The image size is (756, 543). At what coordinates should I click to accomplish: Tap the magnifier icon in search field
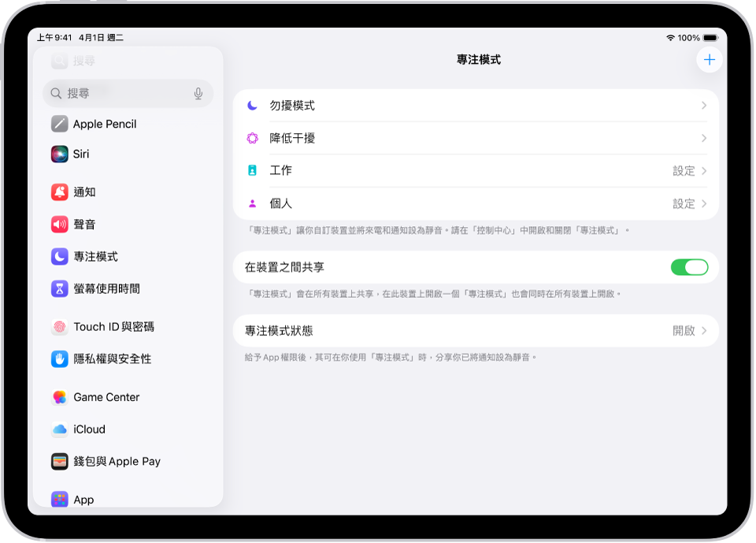click(x=56, y=93)
